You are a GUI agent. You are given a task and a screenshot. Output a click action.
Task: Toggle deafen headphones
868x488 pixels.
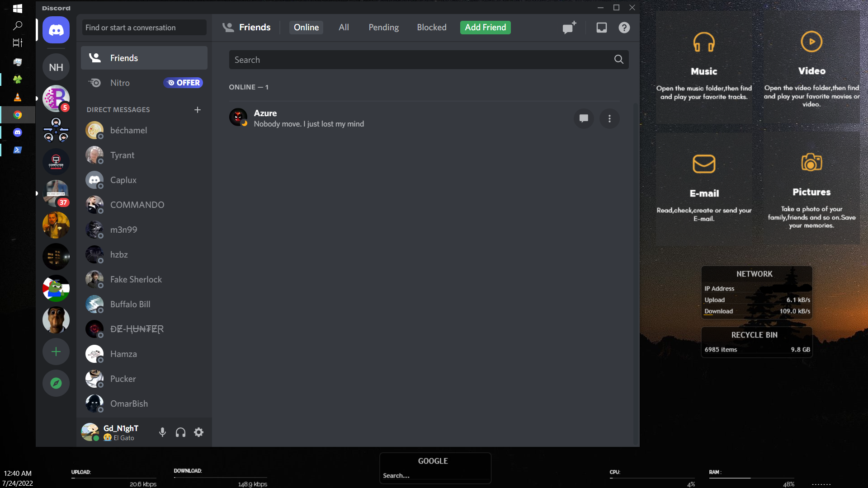click(180, 432)
